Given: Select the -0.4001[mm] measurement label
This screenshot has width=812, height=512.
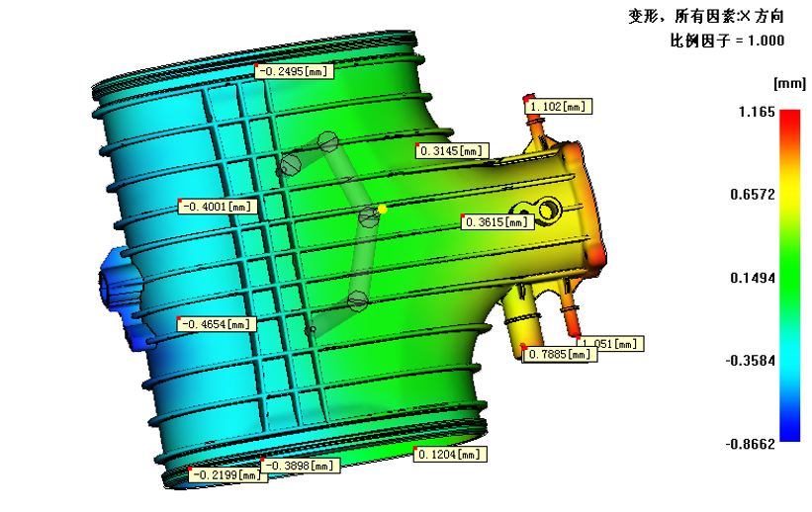Looking at the screenshot, I should (218, 207).
